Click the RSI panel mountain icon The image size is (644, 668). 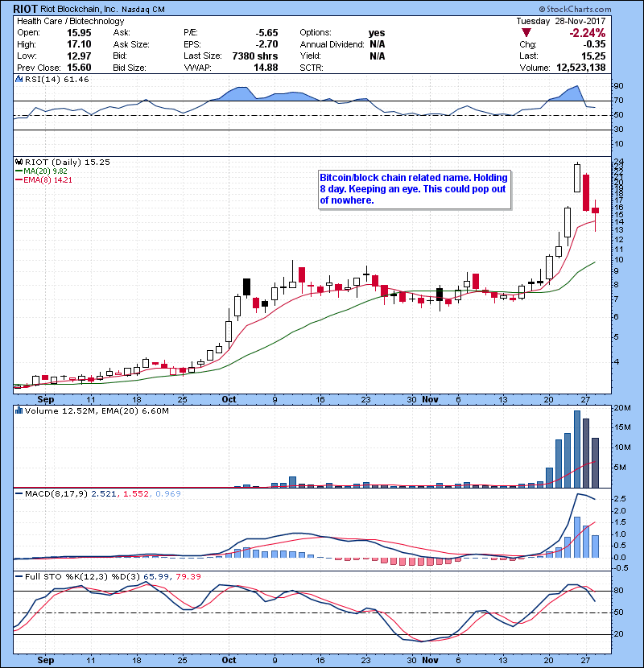tap(19, 79)
